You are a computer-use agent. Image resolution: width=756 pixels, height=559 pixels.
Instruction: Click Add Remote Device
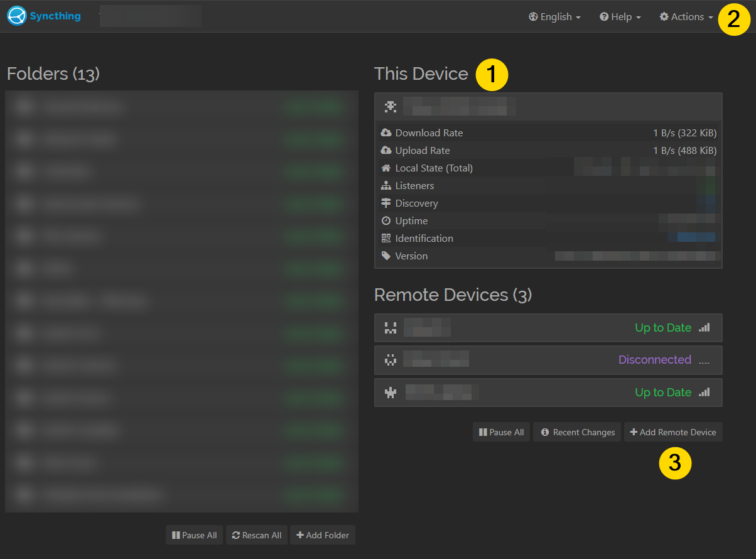(673, 432)
